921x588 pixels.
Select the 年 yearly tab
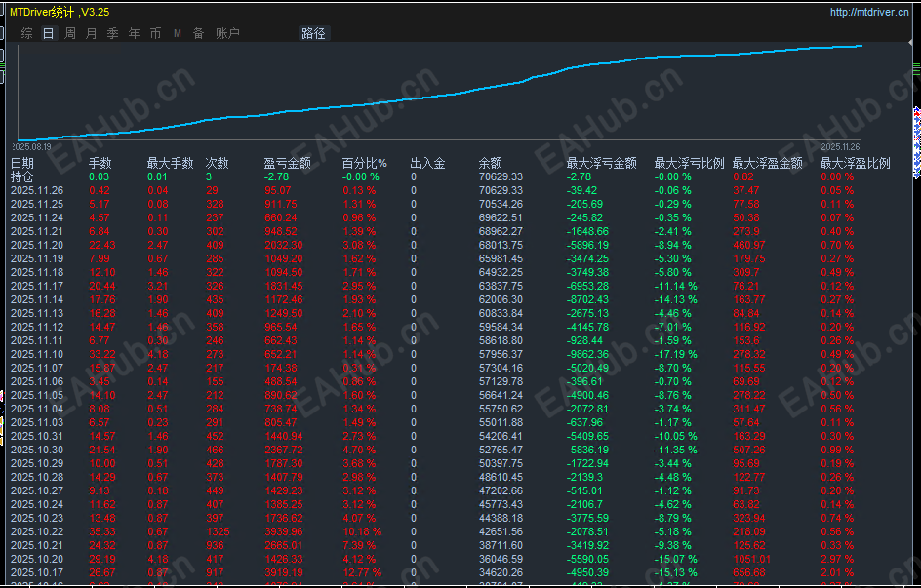[x=135, y=33]
